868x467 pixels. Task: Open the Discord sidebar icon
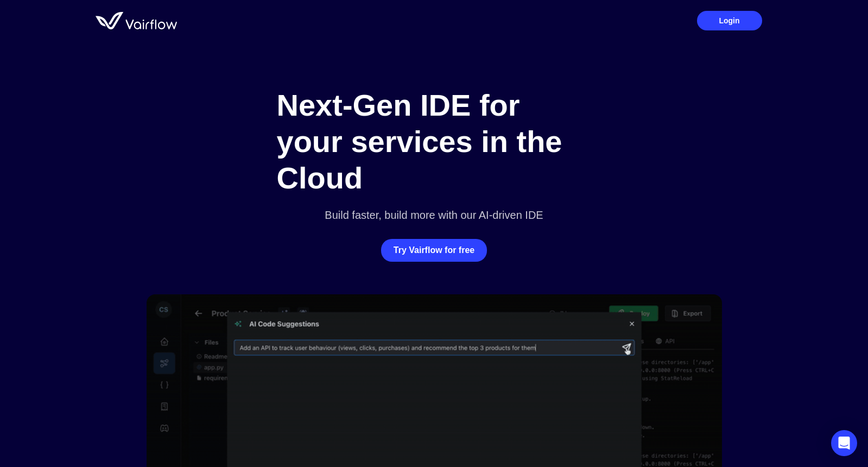click(164, 428)
